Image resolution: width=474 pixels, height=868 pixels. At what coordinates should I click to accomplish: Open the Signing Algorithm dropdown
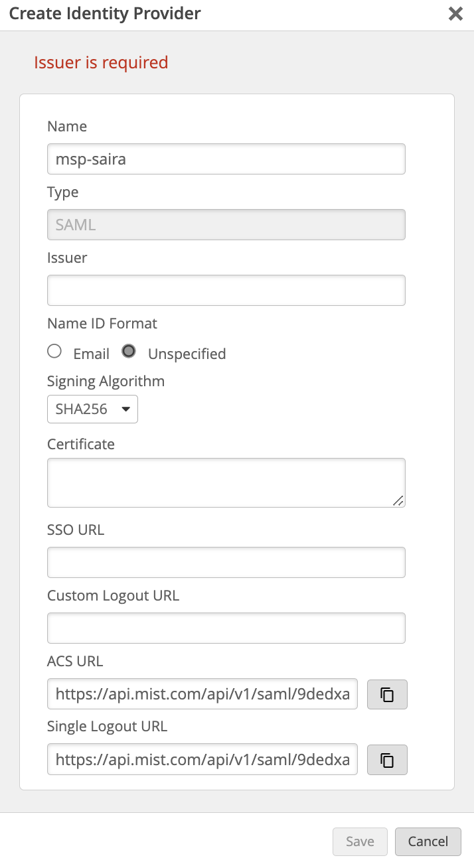click(92, 409)
